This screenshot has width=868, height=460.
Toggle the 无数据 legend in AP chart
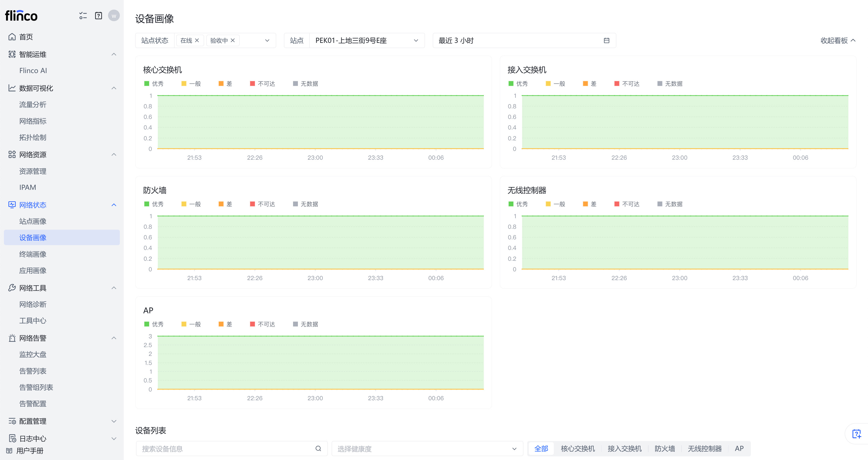(305, 324)
